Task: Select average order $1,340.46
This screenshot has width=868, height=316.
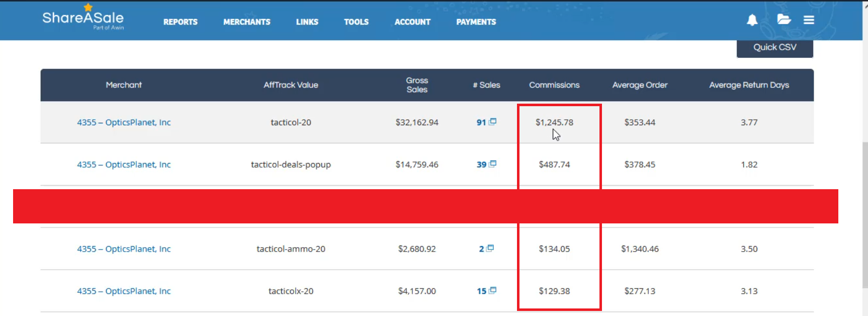Action: [640, 249]
